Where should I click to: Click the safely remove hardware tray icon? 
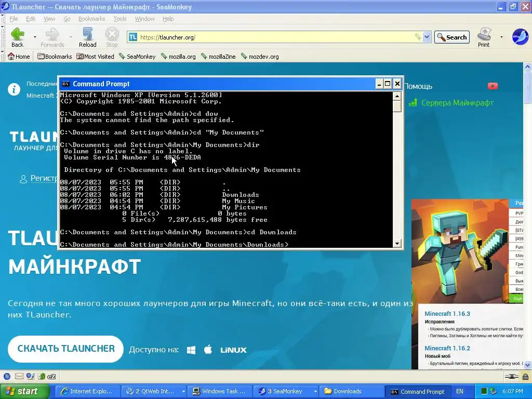[x=494, y=391]
